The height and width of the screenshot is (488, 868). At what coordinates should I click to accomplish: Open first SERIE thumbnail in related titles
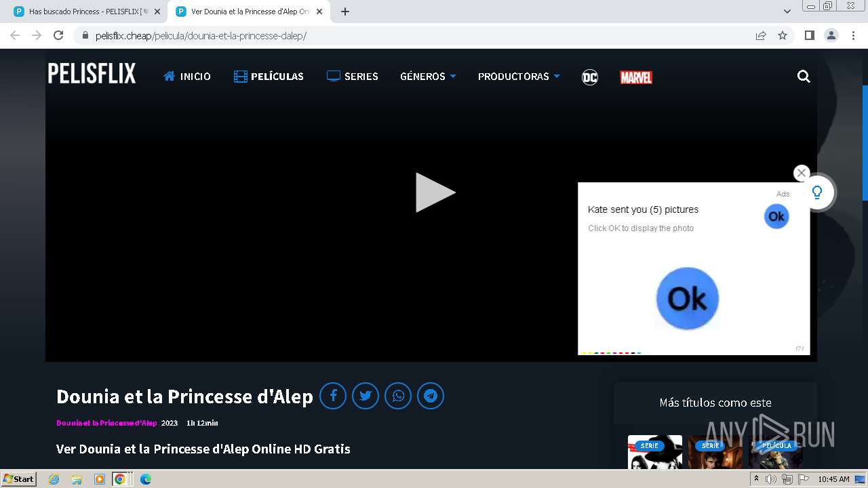click(655, 452)
